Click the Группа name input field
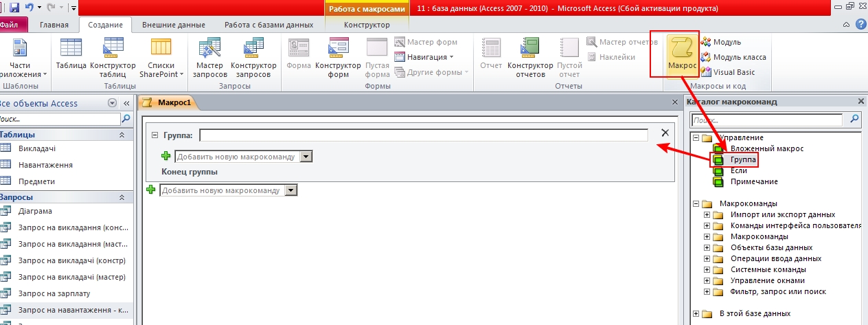 click(x=424, y=135)
